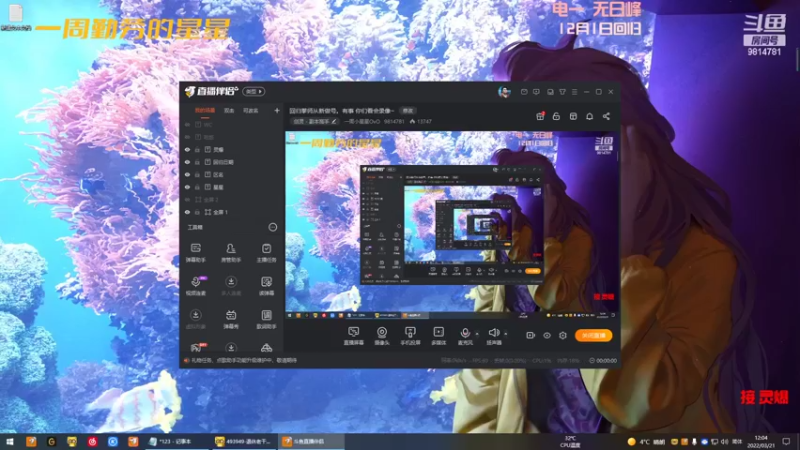Select the 回归日期 layer row
This screenshot has height=450, width=800.
(x=233, y=162)
